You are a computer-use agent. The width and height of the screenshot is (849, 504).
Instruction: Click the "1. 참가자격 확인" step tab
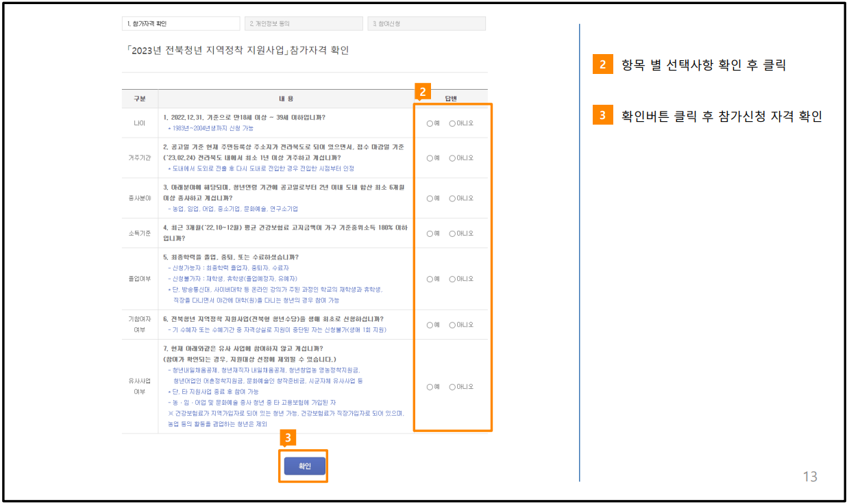click(180, 23)
